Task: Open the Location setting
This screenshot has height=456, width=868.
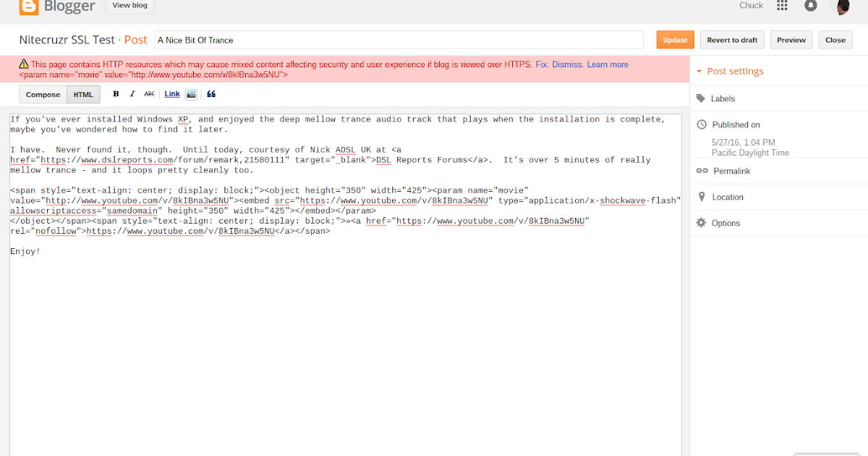Action: tap(728, 196)
